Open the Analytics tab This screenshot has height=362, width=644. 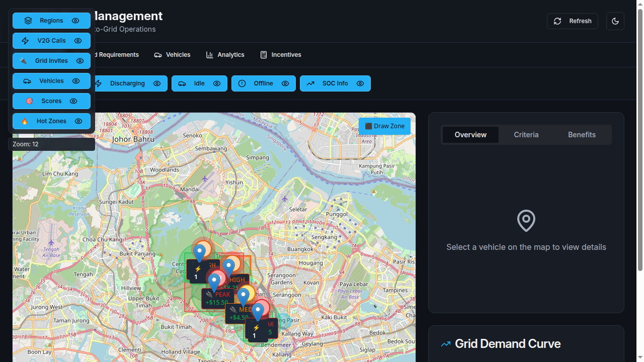tap(225, 55)
